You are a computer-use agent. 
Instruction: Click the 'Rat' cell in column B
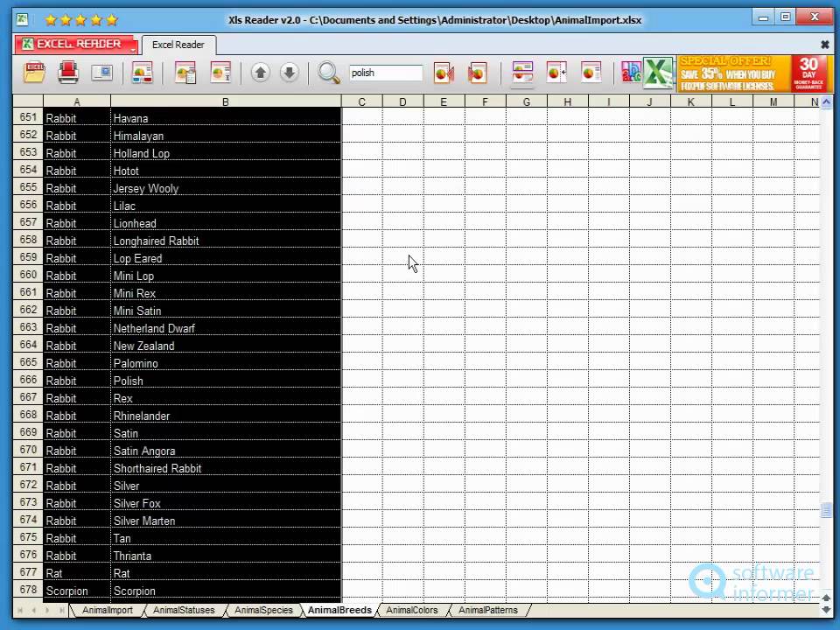click(226, 572)
